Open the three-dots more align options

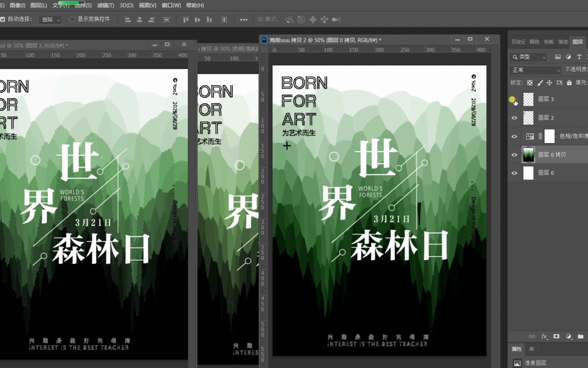[x=244, y=20]
